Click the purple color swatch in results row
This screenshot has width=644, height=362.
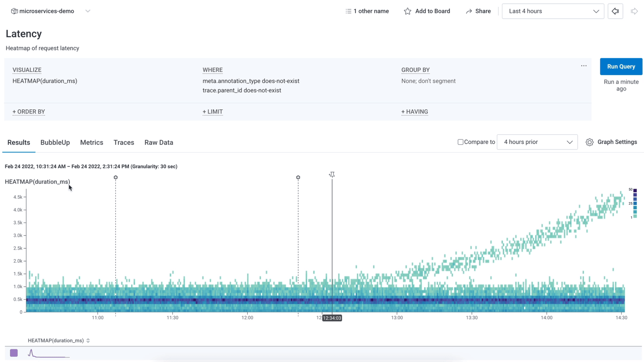[14, 353]
